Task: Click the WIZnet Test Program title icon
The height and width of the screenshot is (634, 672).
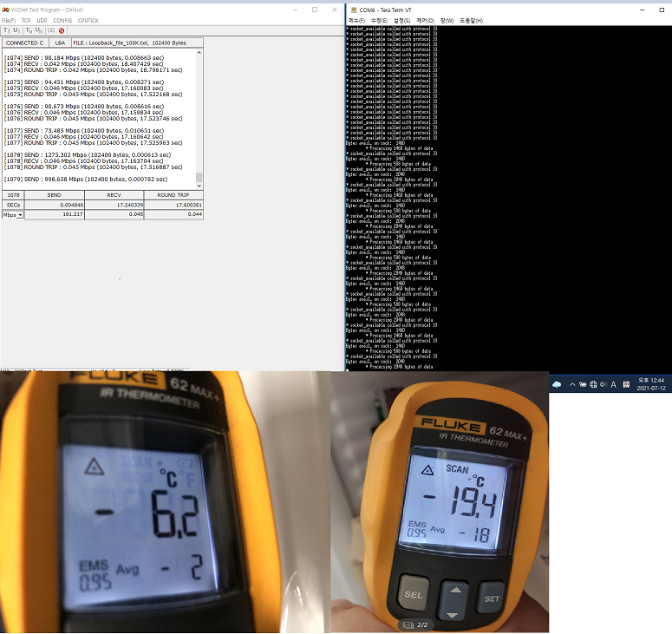Action: click(x=5, y=10)
